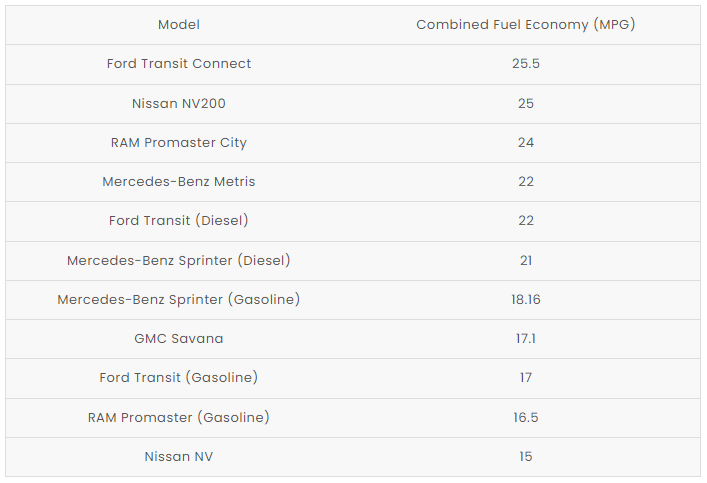The width and height of the screenshot is (707, 483).
Task: Select the Nissan NV200 model cell
Action: tap(179, 103)
